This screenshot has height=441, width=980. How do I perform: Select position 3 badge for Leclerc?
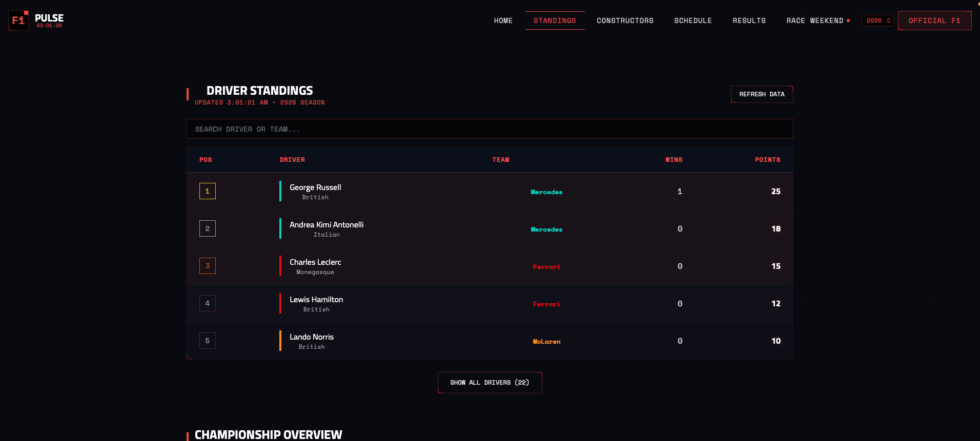208,266
